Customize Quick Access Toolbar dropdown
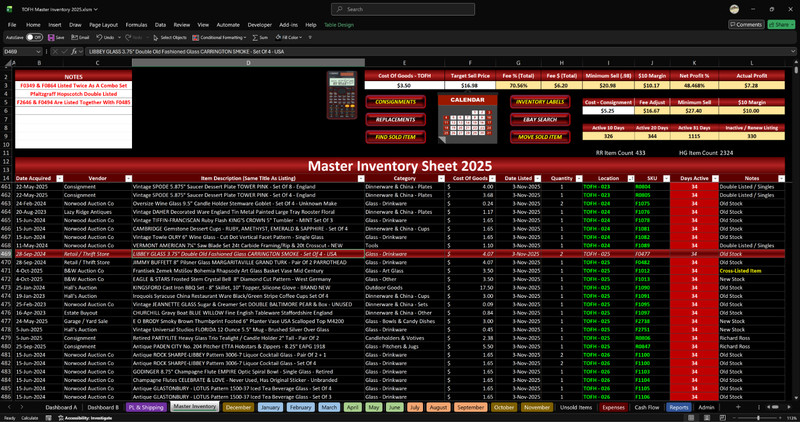 pyautogui.click(x=310, y=37)
